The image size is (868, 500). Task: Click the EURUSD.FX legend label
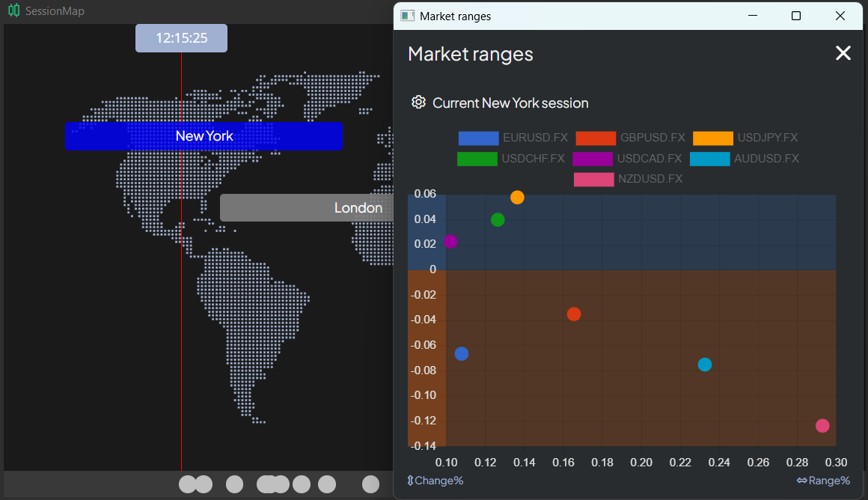click(x=535, y=138)
